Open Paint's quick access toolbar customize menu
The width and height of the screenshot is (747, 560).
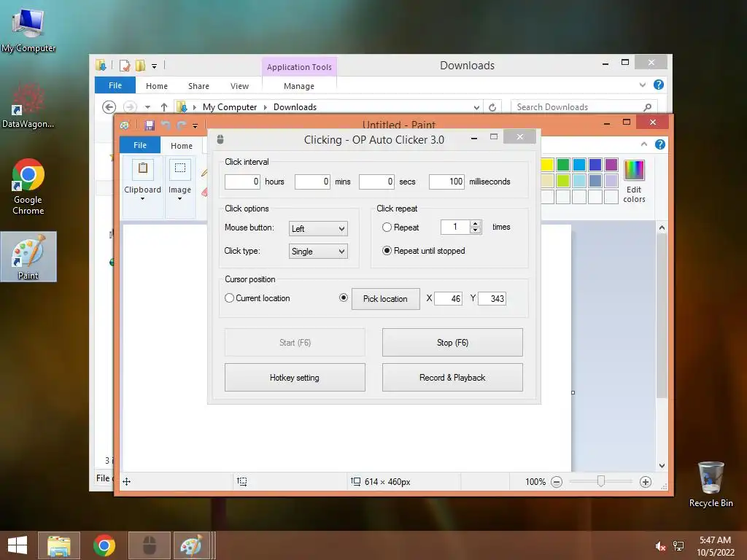point(195,125)
